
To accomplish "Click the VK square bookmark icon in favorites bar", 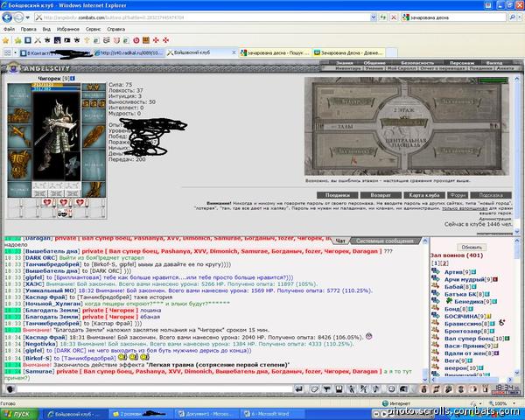I will click(28, 40).
